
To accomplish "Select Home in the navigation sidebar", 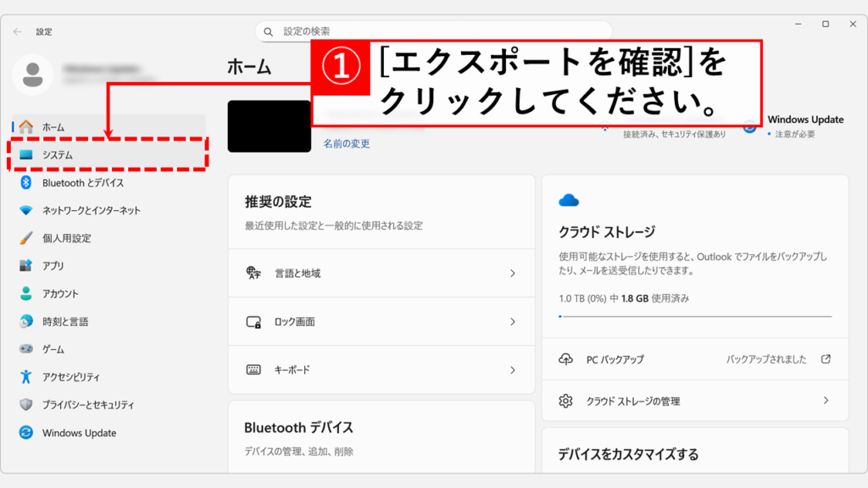I will (53, 127).
